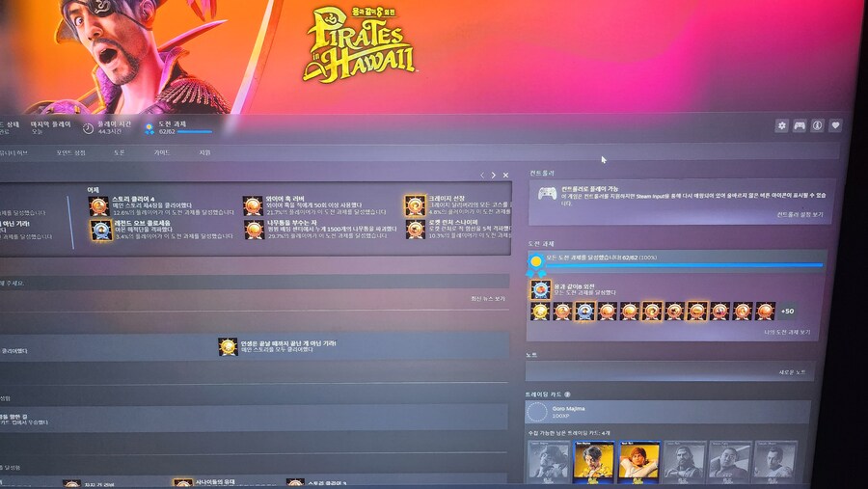Click the 인생은 끝날 때까지 achievement icon
The width and height of the screenshot is (868, 489).
tap(228, 346)
